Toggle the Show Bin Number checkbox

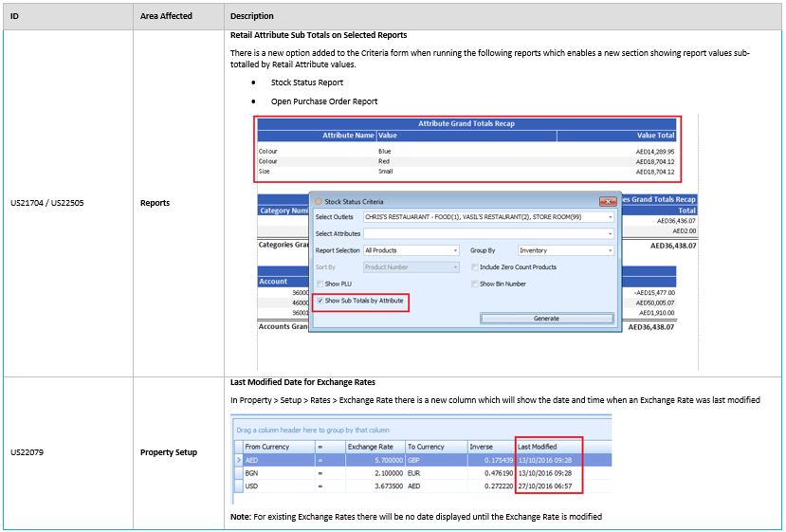(x=474, y=284)
